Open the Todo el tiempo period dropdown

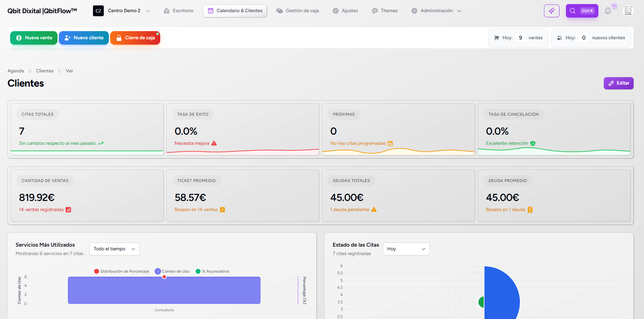(115, 249)
